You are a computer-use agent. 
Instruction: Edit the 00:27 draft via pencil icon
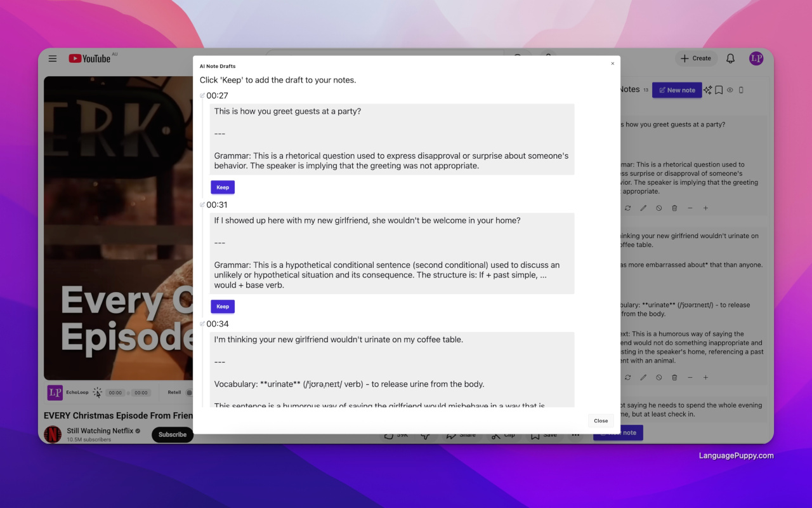point(202,96)
